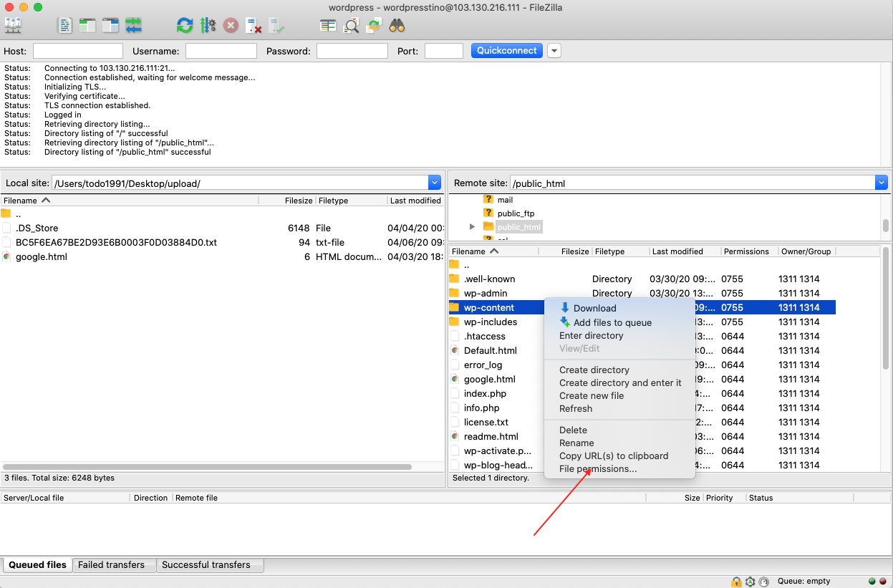The image size is (893, 588).
Task: Select public_ftp in remote tree
Action: 516,213
